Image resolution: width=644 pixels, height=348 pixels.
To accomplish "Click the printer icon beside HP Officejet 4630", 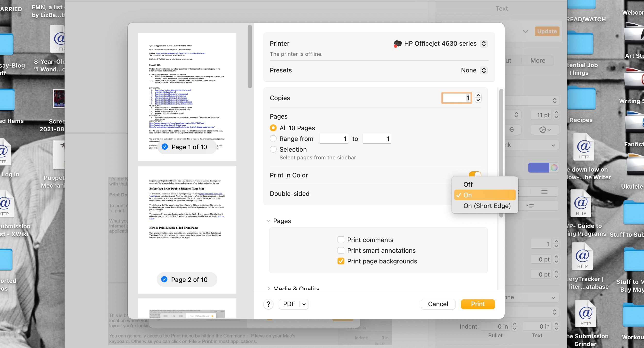I will (x=397, y=43).
